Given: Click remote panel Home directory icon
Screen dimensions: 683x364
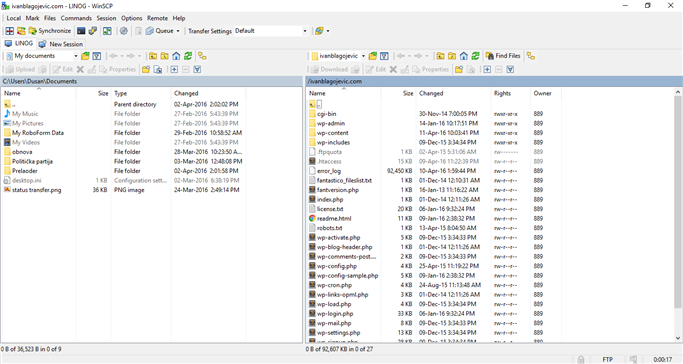Looking at the screenshot, I should (x=463, y=56).
